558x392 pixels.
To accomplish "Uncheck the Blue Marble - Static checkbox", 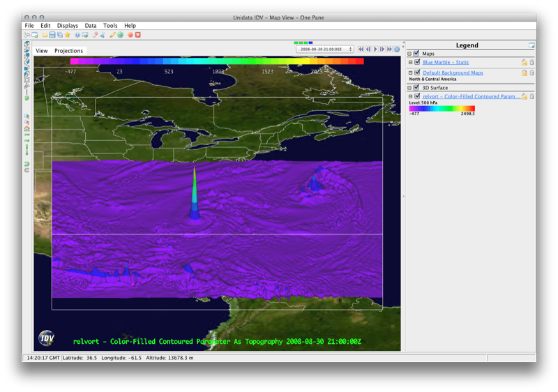I will coord(417,62).
